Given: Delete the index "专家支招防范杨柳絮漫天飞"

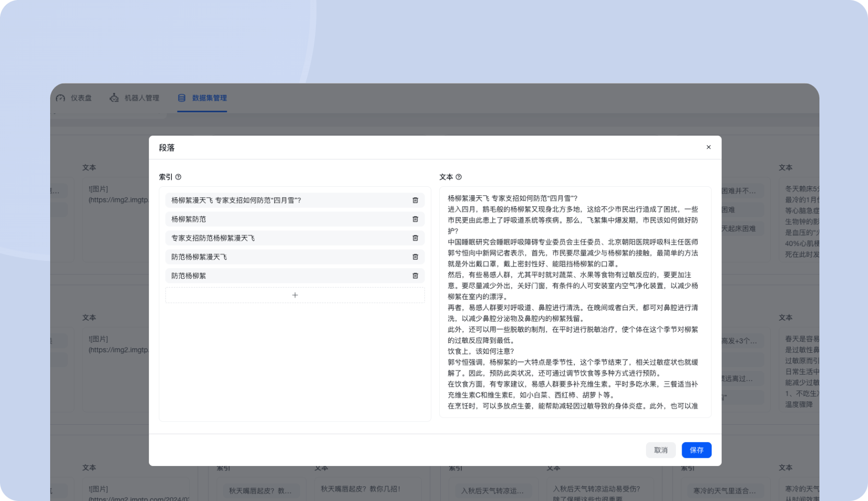Looking at the screenshot, I should coord(415,237).
